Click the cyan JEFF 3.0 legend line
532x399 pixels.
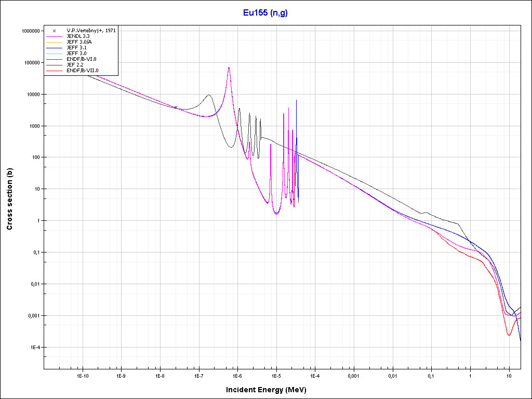(55, 54)
